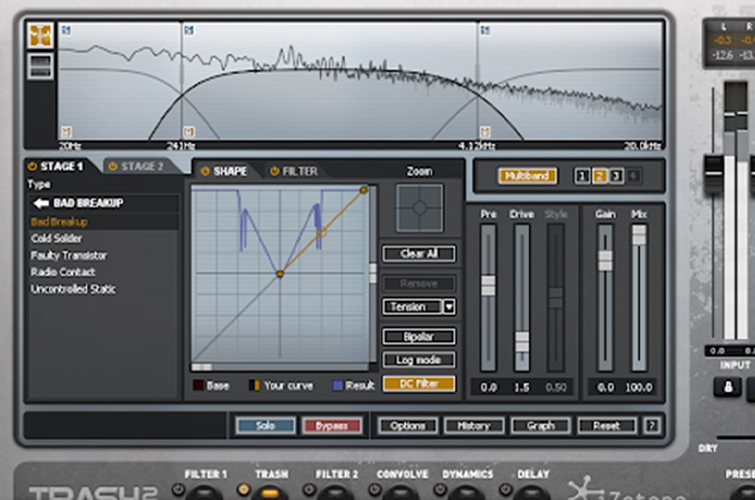Toggle Stage 1 power button
The height and width of the screenshot is (500, 755).
tap(32, 167)
